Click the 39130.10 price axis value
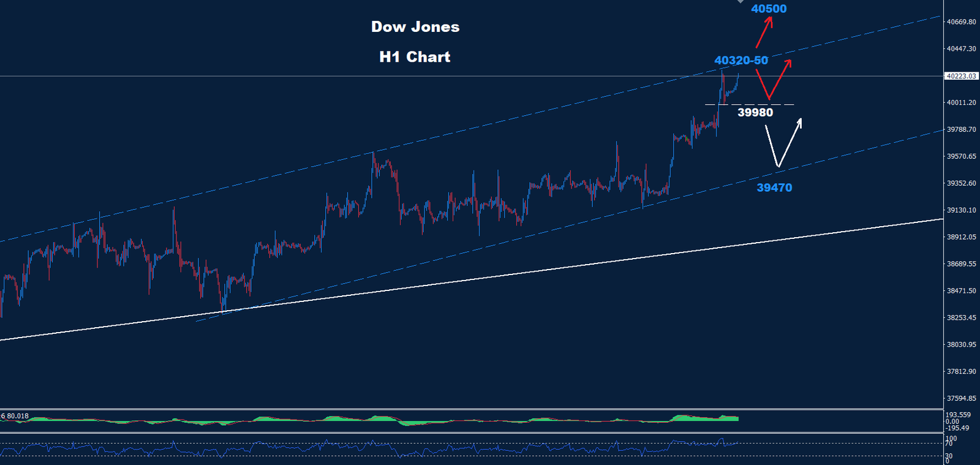 click(x=961, y=210)
